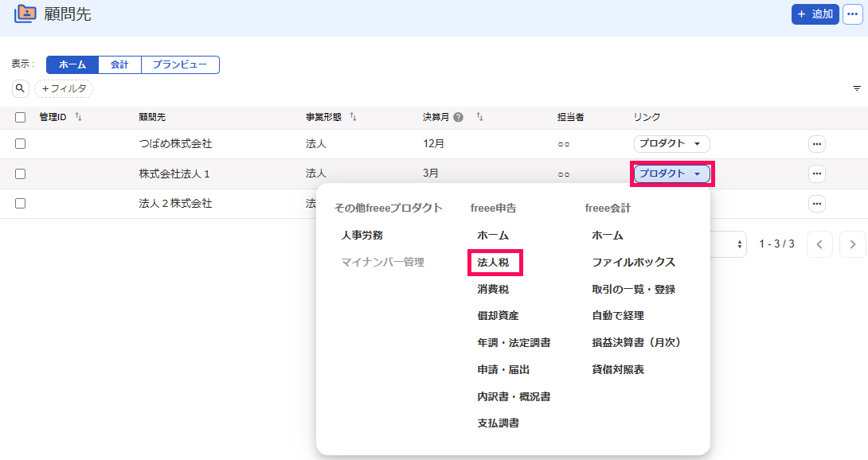Click the ＋追加 button
Screen dimensions: 868x460
point(815,14)
